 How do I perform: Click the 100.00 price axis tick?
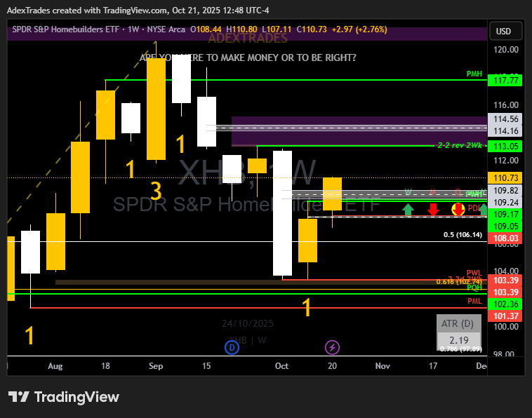coord(506,327)
